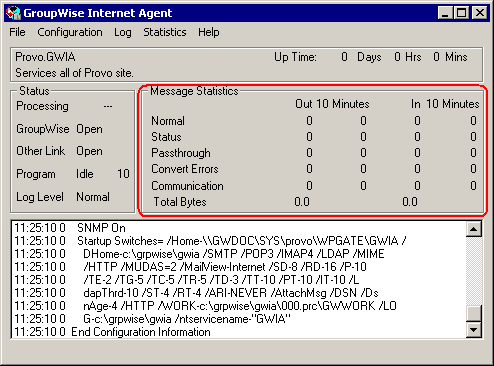Close the GroupWise Internet Agent window
The image size is (494, 366).
tap(480, 13)
